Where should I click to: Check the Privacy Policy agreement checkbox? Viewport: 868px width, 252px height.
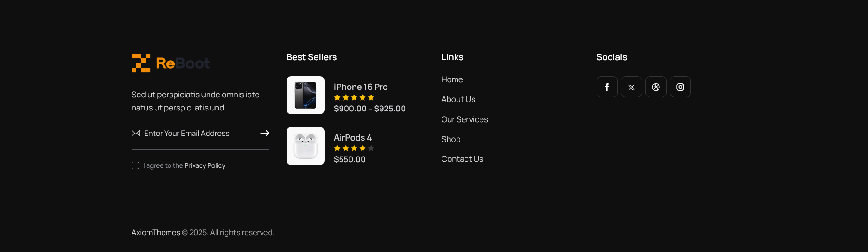(135, 165)
